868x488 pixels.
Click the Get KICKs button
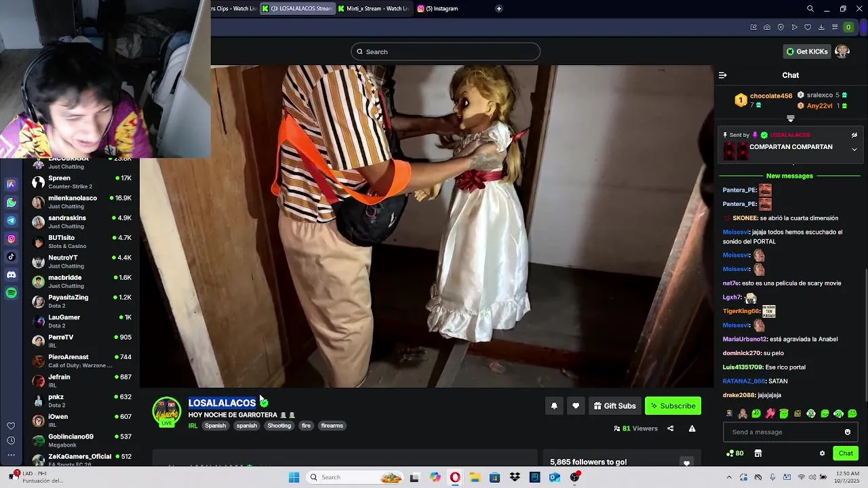pos(807,52)
